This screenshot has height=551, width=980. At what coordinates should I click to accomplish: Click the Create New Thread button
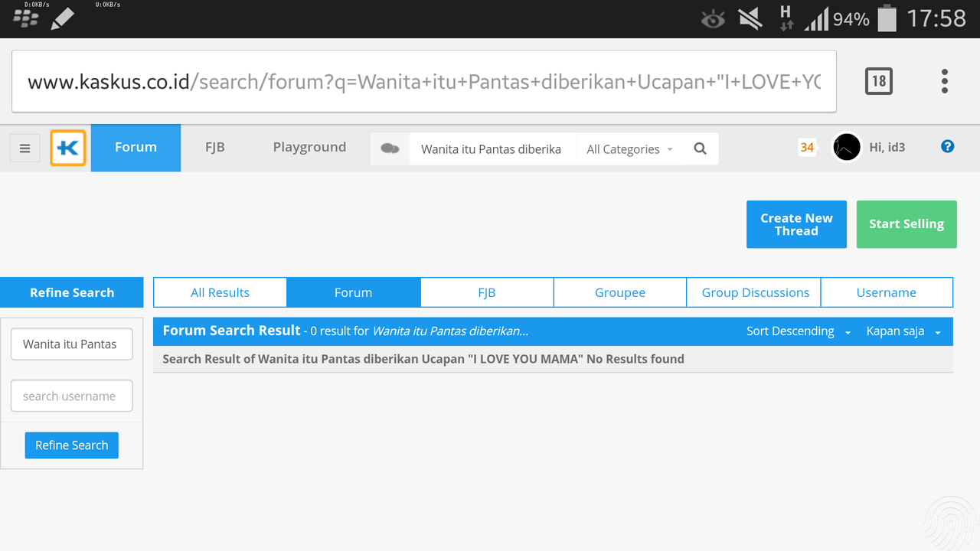click(x=796, y=224)
